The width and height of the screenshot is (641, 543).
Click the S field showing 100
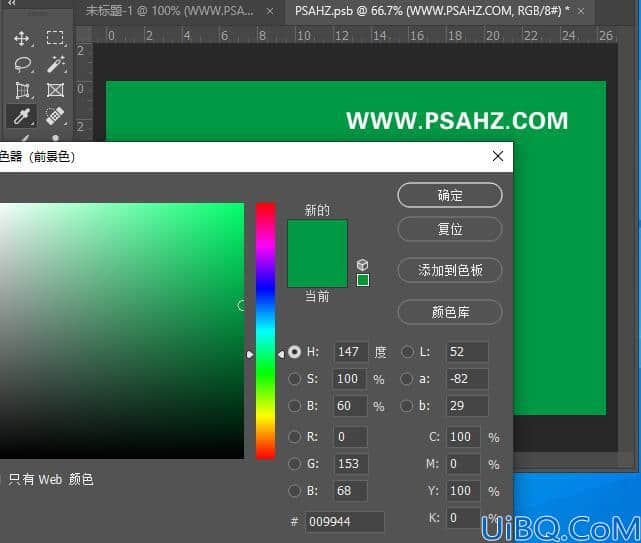click(x=351, y=379)
